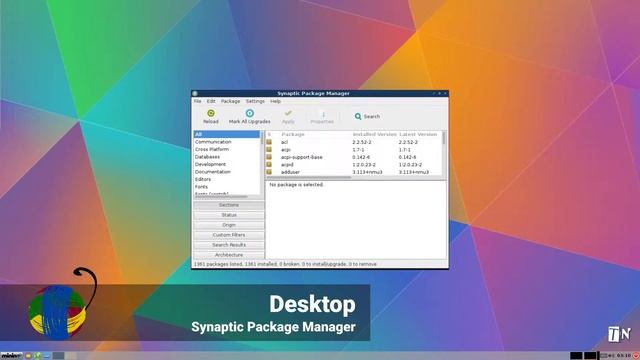Click the status bar packages listed text

[285, 264]
